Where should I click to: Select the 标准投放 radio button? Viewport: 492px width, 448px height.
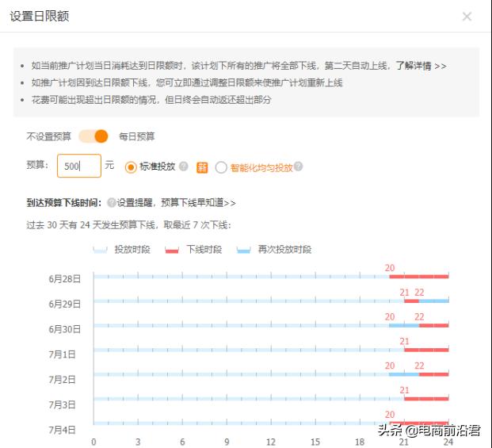click(x=131, y=167)
